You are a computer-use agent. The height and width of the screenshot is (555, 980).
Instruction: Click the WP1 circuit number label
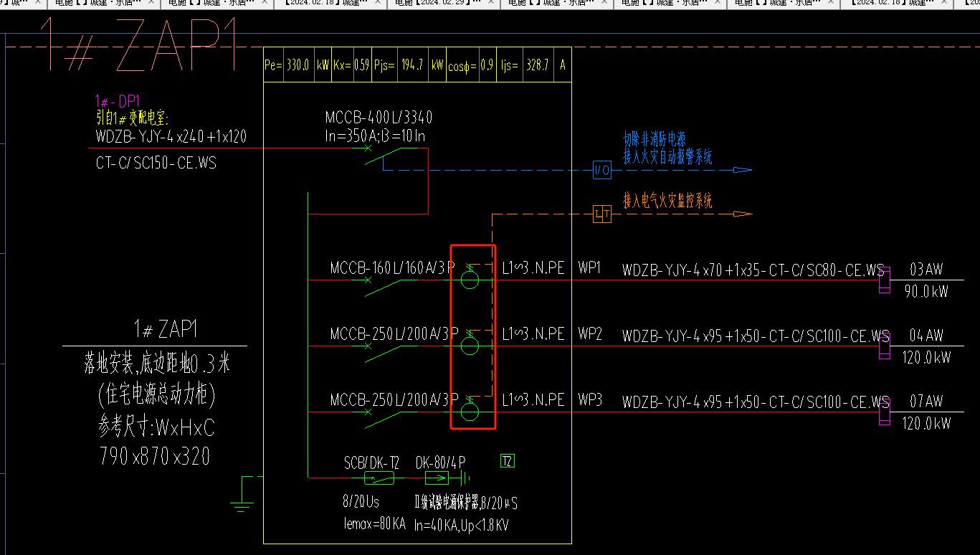tap(589, 268)
